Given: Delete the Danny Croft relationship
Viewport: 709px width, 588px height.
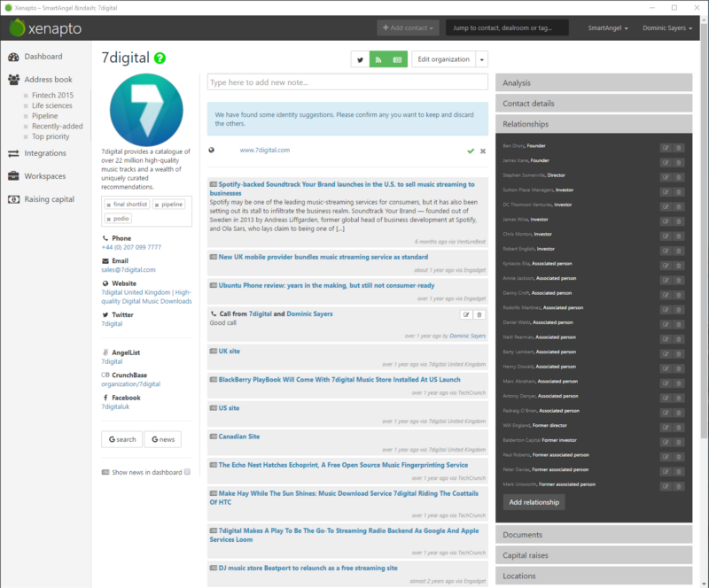Looking at the screenshot, I should click(678, 295).
